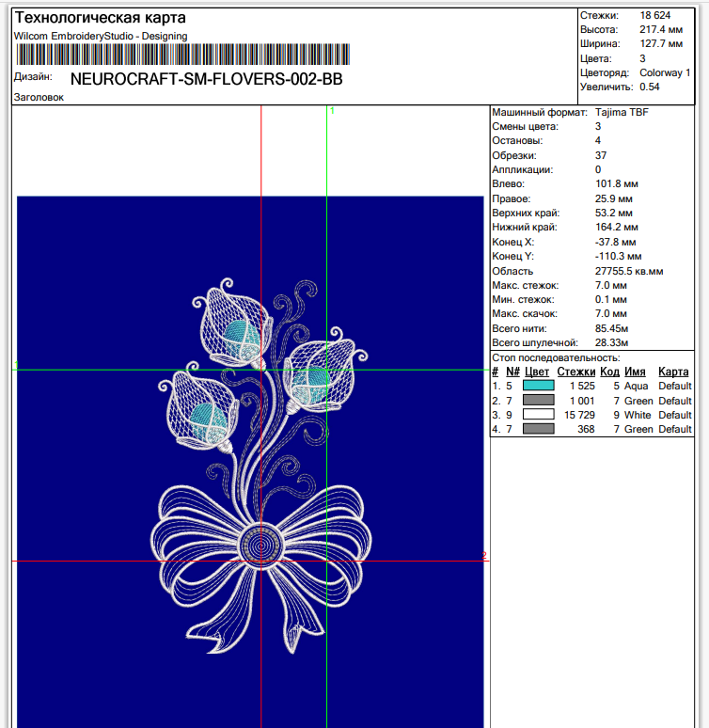Click the Заголовок label
The image size is (709, 728).
(x=39, y=97)
